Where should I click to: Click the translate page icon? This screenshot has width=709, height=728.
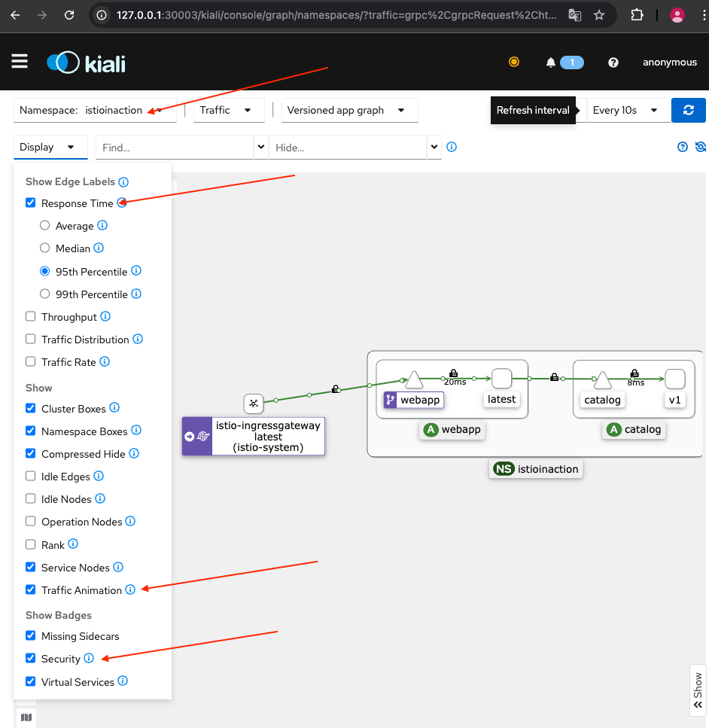point(575,15)
